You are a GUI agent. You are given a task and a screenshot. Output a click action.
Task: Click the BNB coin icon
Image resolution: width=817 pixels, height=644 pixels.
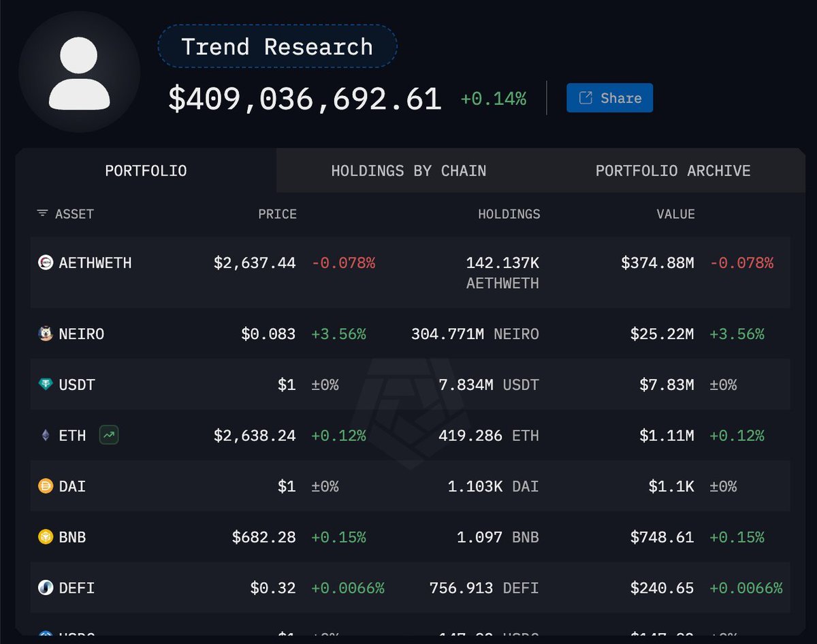(x=45, y=537)
